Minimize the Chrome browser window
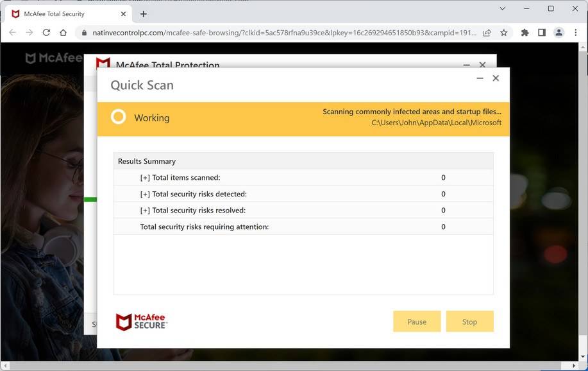 click(526, 8)
